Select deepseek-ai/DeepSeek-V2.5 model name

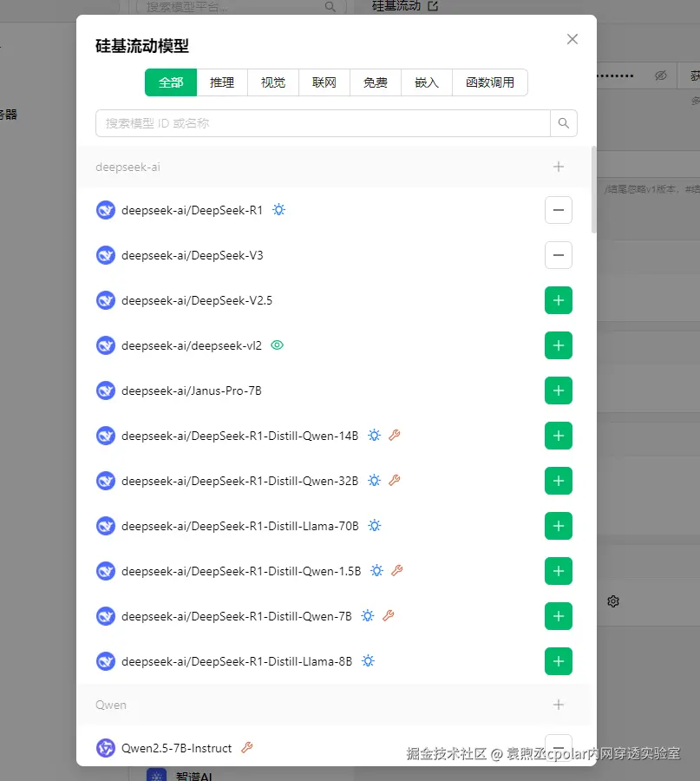197,300
